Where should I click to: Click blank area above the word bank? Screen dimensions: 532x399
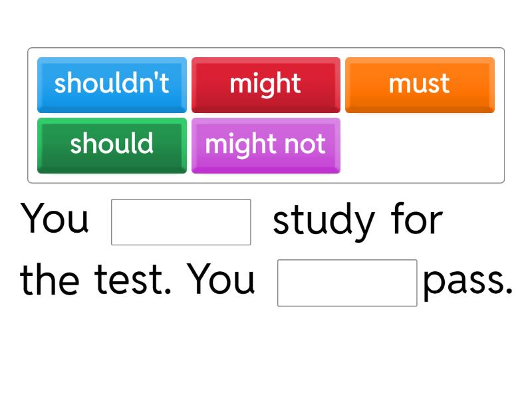266,23
